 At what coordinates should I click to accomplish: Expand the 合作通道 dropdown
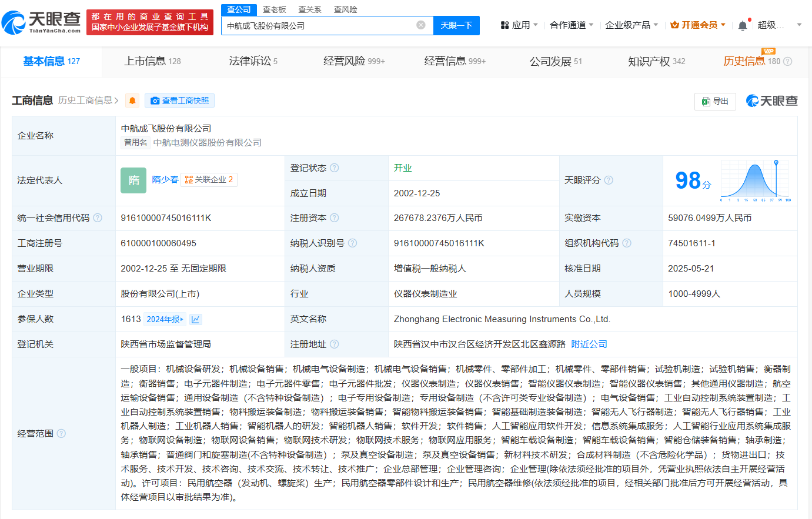click(x=571, y=25)
